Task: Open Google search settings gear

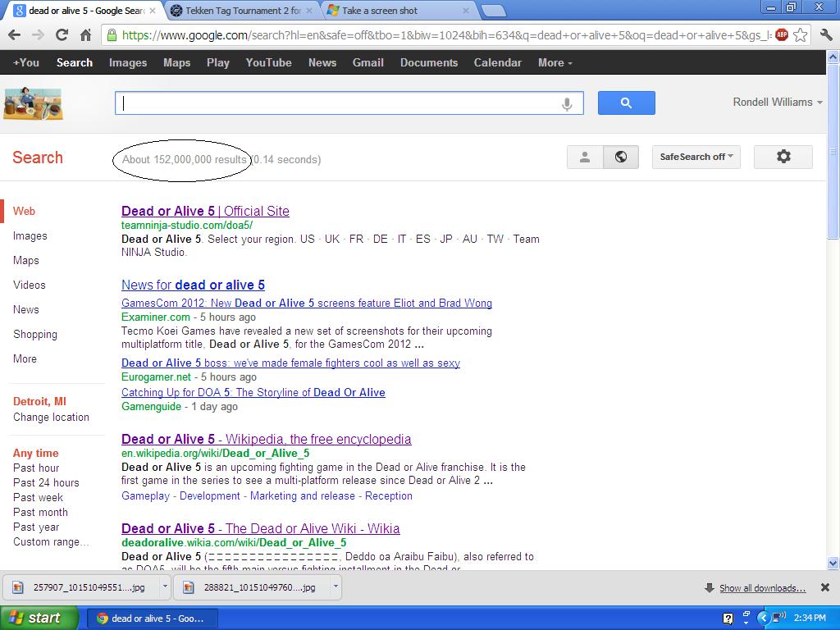Action: [783, 157]
